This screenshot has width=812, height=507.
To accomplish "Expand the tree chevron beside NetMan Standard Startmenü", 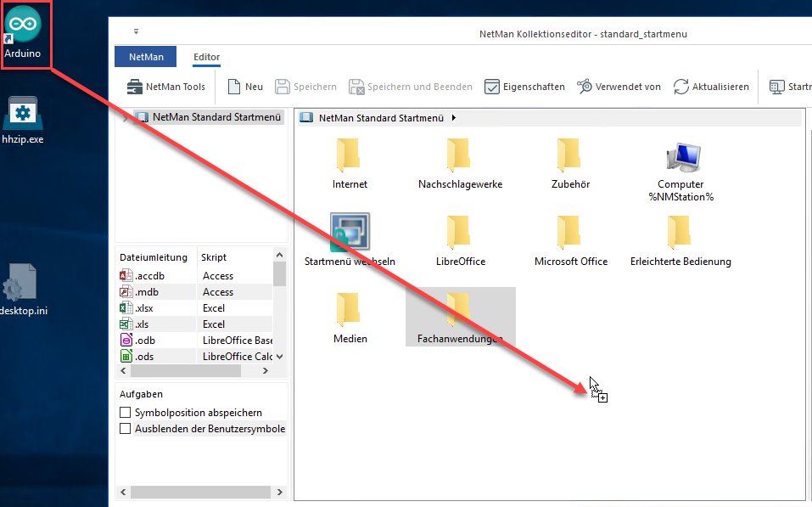I will [125, 117].
